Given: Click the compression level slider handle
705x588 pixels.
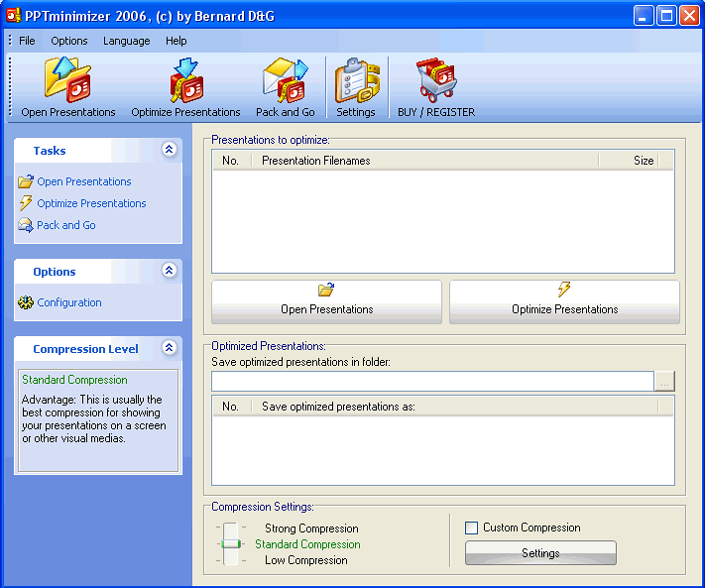Looking at the screenshot, I should point(231,544).
